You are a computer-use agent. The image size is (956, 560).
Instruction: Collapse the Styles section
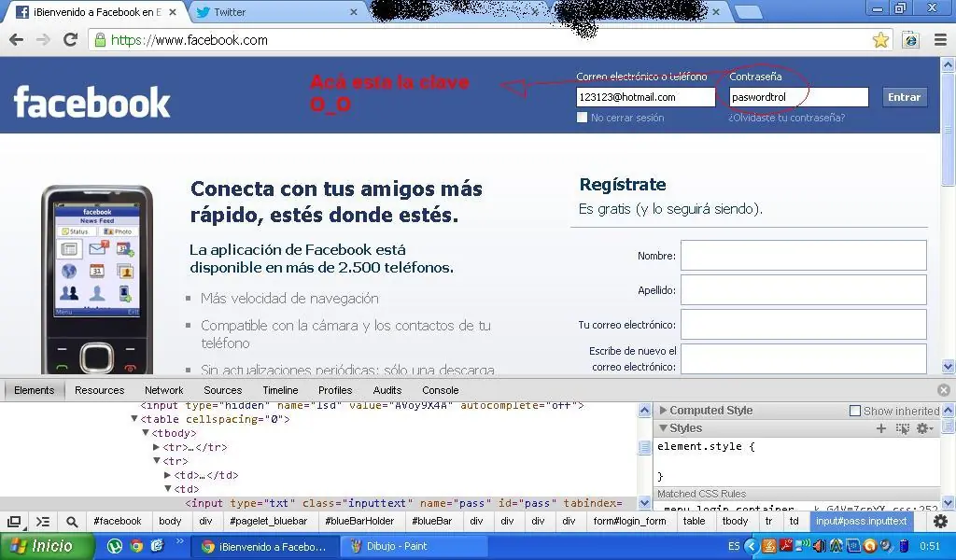(x=663, y=428)
